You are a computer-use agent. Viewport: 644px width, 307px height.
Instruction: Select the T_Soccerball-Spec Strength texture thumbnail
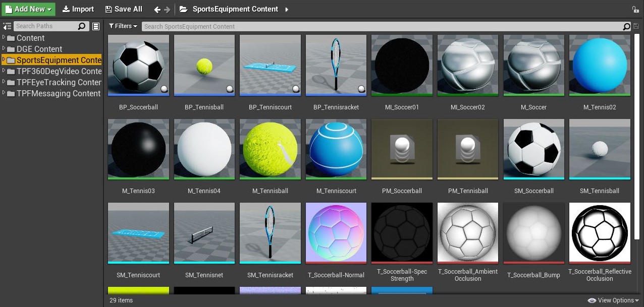coord(402,233)
